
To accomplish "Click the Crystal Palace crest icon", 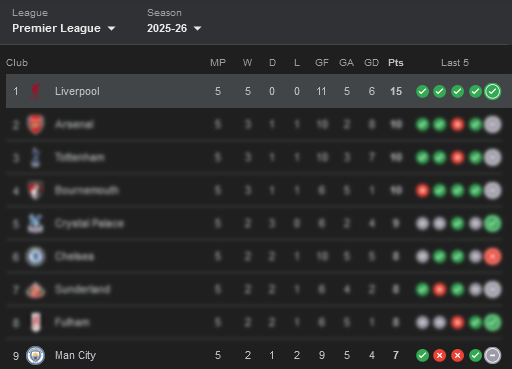I will [x=35, y=223].
